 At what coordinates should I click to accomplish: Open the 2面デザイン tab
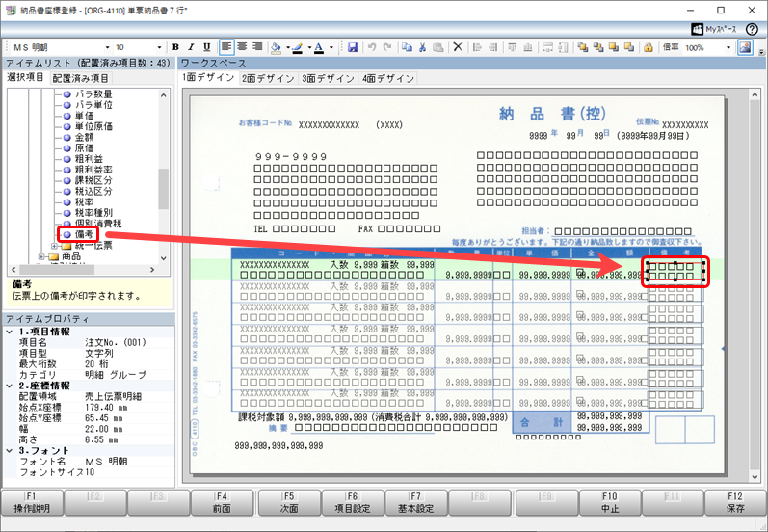(x=268, y=78)
